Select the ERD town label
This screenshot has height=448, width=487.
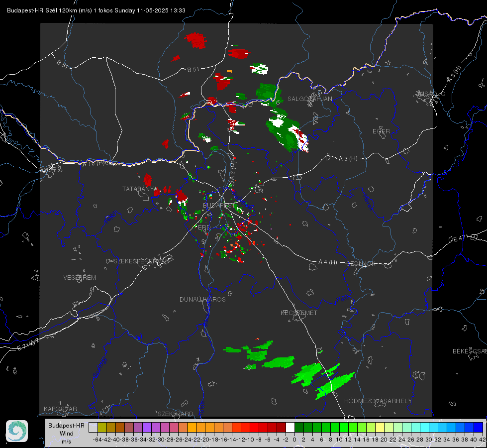pos(204,227)
